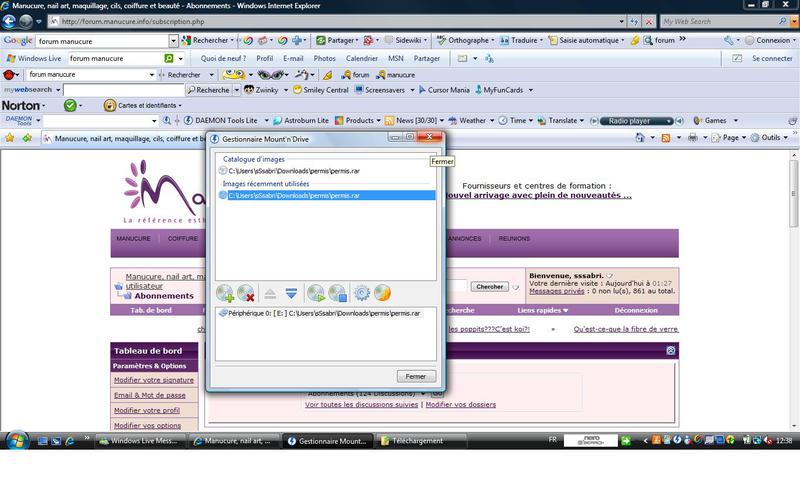The image size is (800, 483).
Task: Switch to Téléchargement in the taskbar
Action: (x=418, y=440)
